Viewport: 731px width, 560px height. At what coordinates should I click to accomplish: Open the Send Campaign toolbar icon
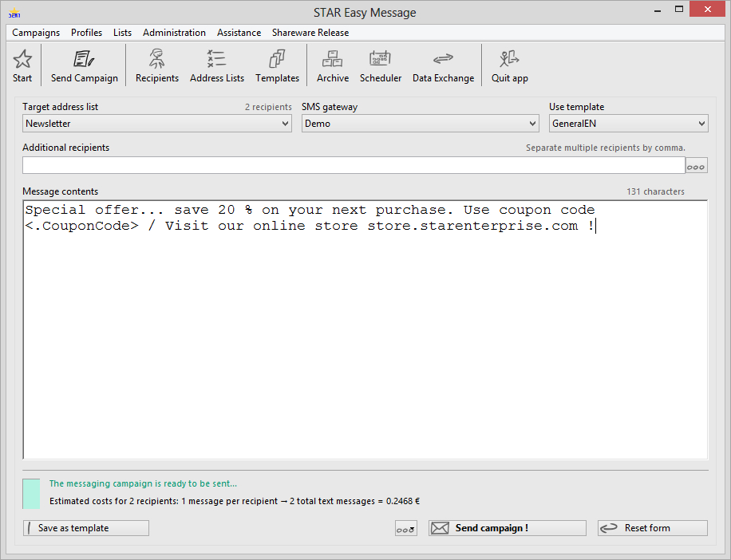(84, 59)
